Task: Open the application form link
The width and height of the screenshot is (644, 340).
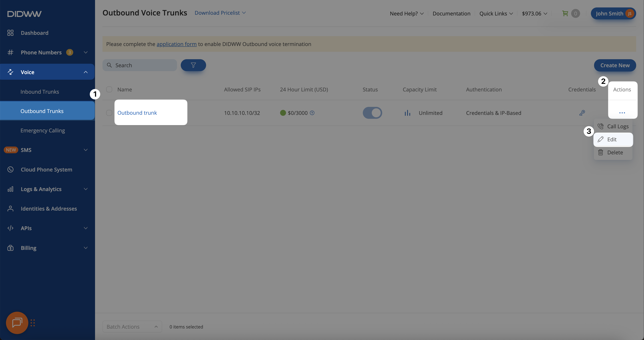Action: coord(176,44)
